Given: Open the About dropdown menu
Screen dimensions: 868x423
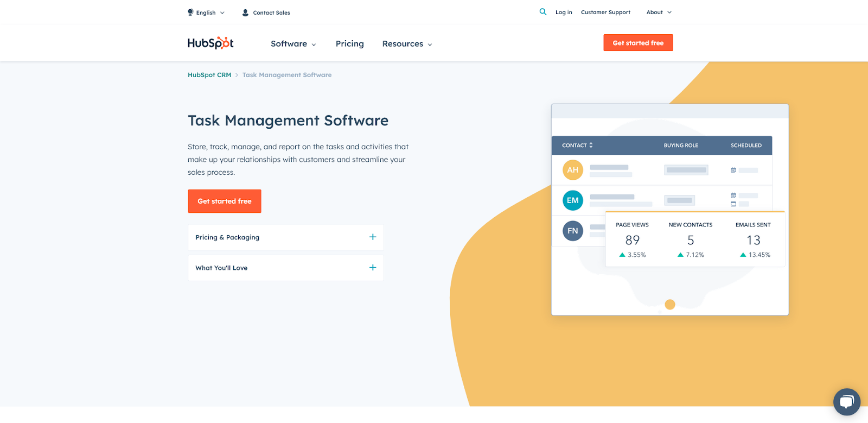Looking at the screenshot, I should 659,12.
